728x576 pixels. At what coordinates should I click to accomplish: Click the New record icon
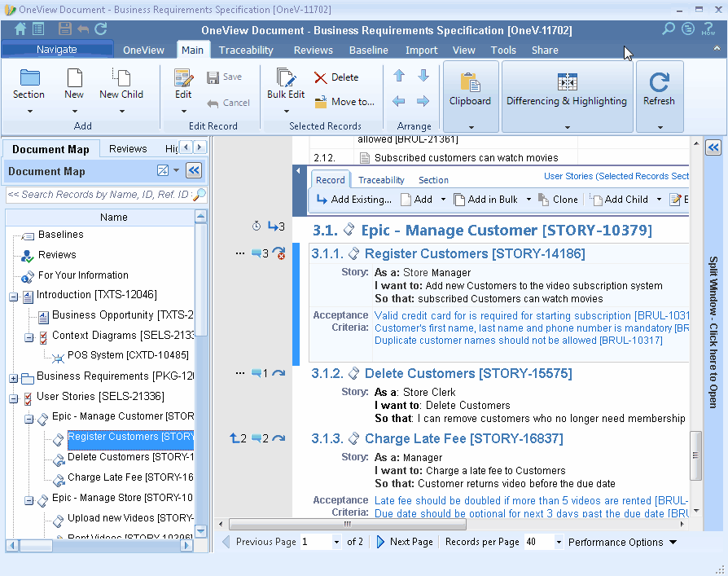coord(74,77)
